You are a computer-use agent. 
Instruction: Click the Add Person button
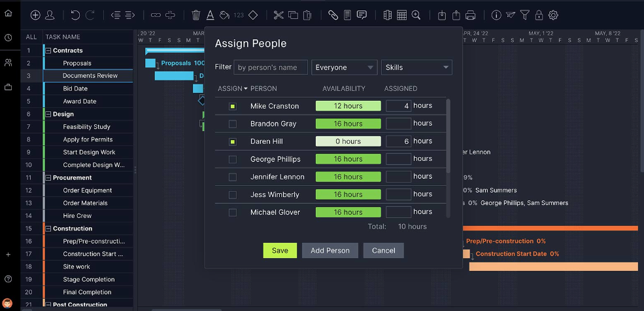(330, 250)
